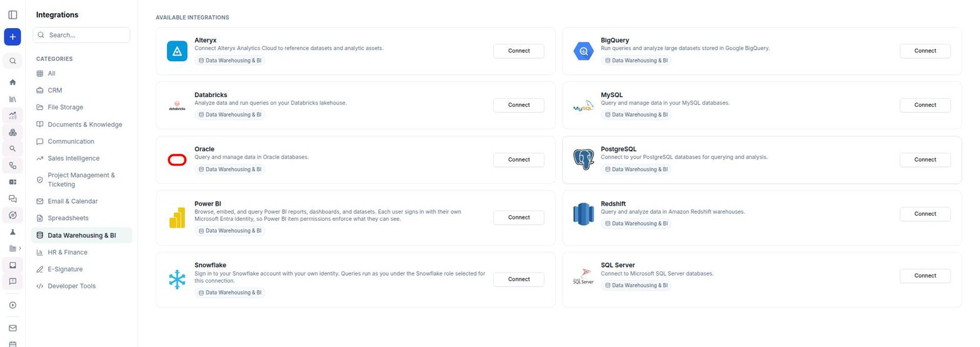Select the File Storage category

pos(81,108)
